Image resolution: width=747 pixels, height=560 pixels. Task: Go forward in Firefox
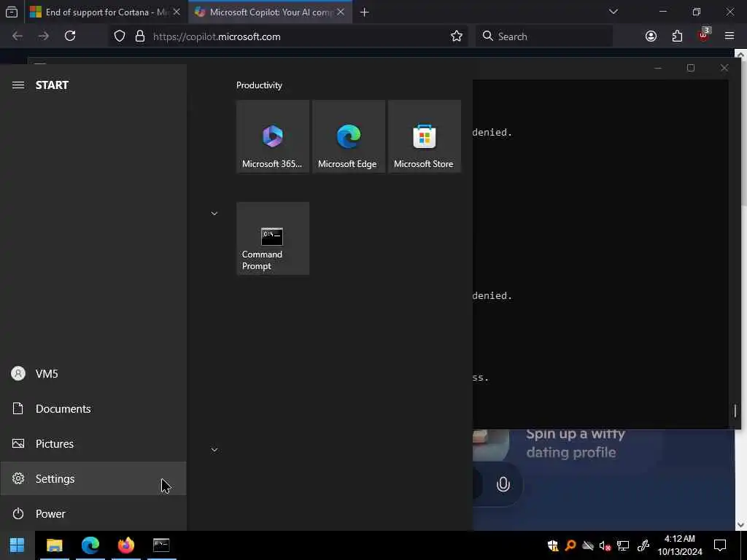point(44,36)
